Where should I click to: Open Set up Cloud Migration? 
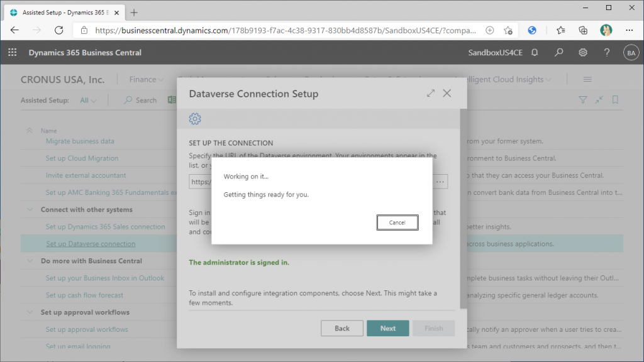(x=82, y=158)
